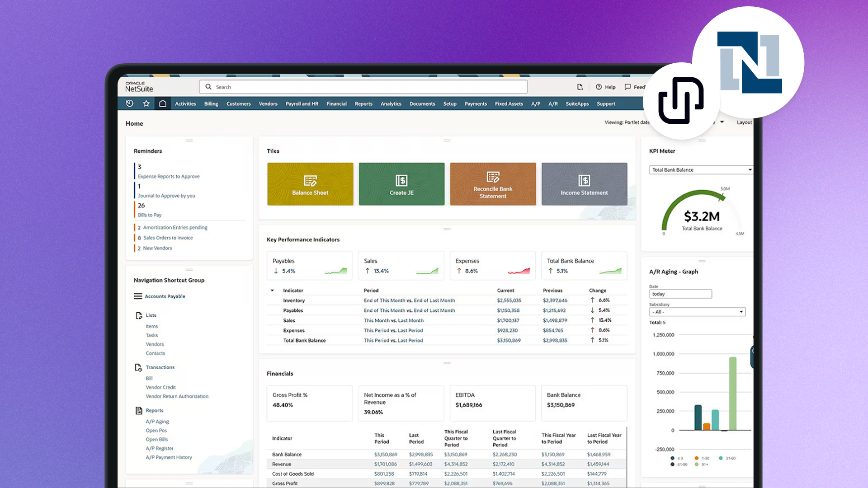Screen dimensions: 868x488
Task: Open the Activities menu
Action: [x=185, y=104]
